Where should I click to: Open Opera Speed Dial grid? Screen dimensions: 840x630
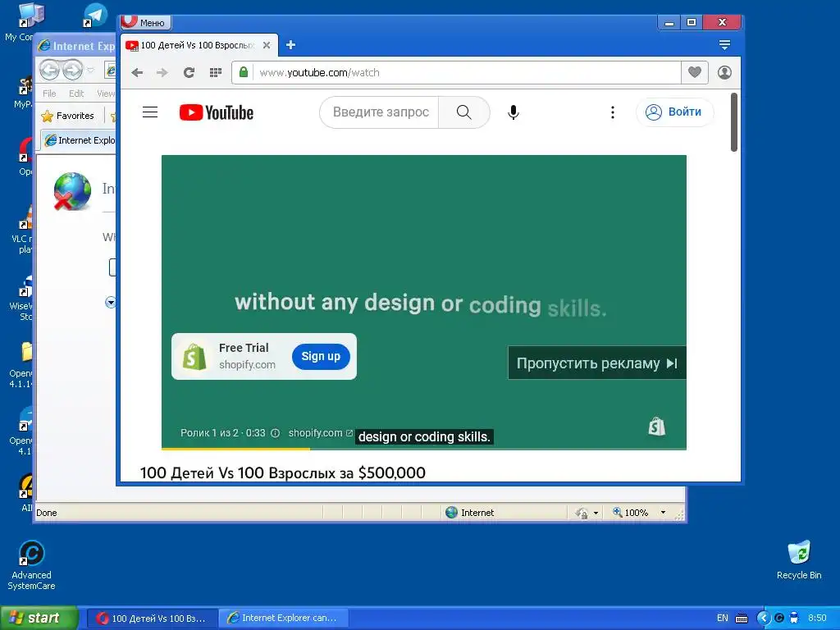pos(216,72)
